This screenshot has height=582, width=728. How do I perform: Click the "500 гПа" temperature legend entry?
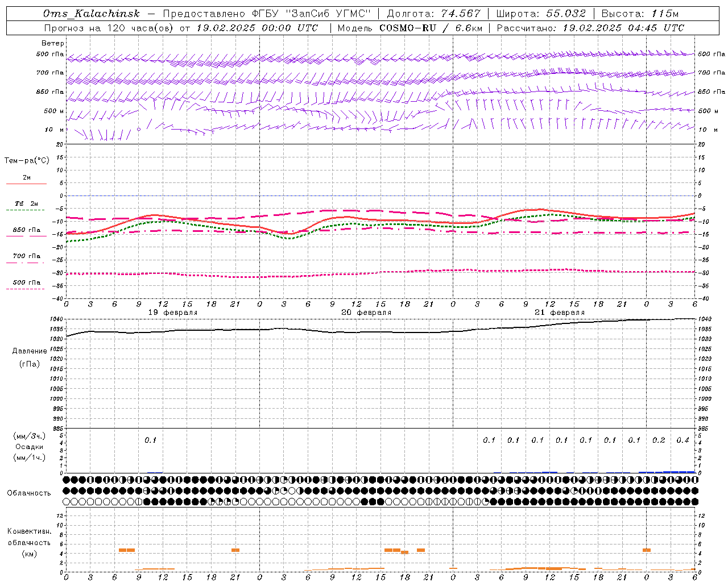[27, 282]
